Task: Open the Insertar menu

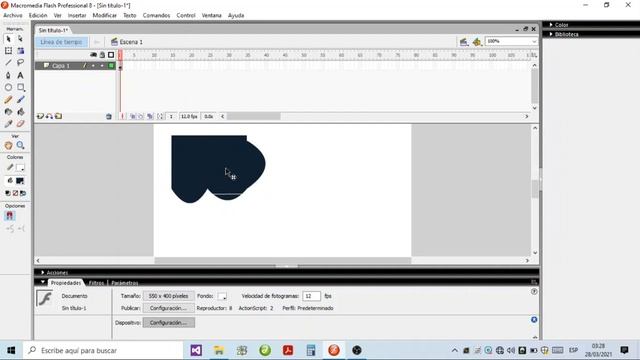Action: pyautogui.click(x=77, y=16)
